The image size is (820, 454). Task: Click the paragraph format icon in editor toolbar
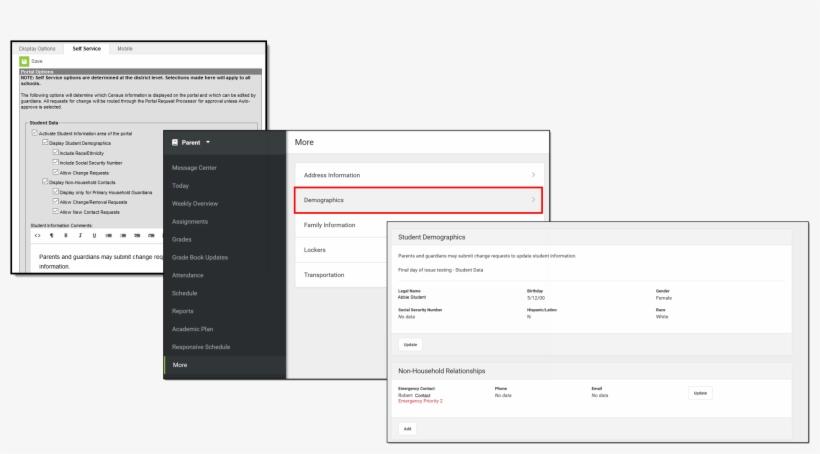51,235
